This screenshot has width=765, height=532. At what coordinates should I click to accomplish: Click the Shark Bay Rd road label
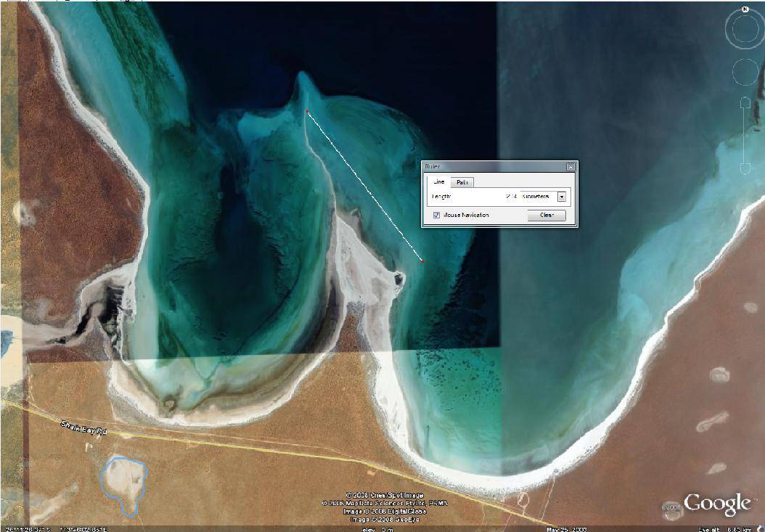pyautogui.click(x=83, y=430)
